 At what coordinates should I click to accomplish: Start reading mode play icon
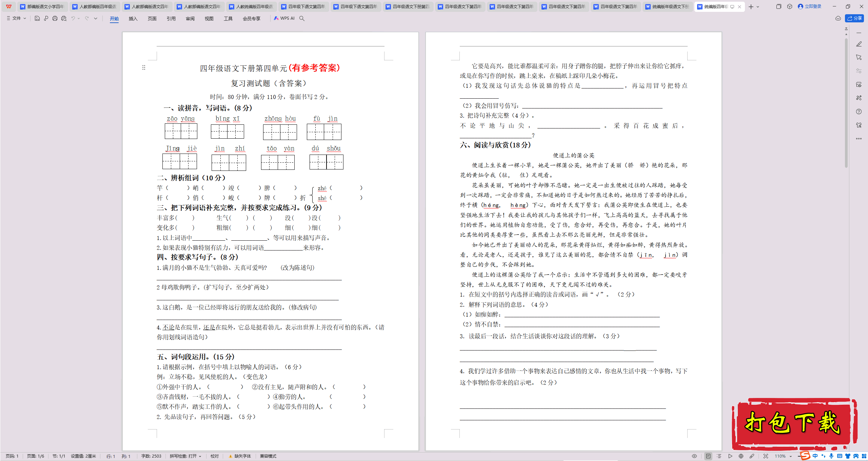click(730, 456)
